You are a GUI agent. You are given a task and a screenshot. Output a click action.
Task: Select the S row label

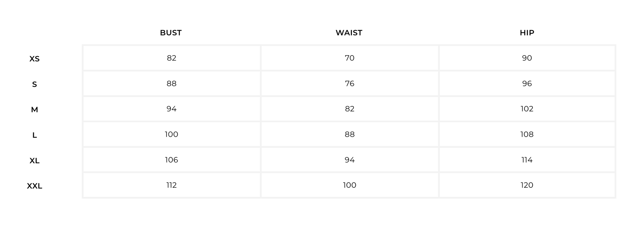[x=34, y=84]
